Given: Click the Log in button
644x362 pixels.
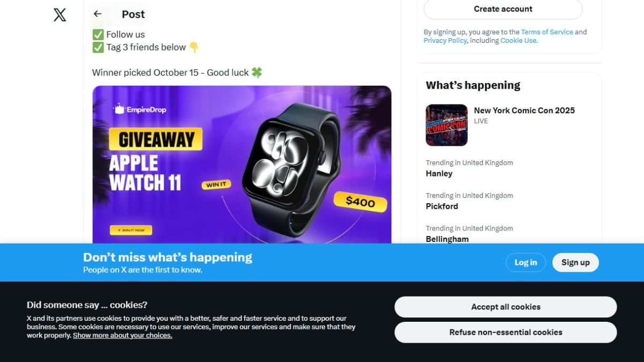Looking at the screenshot, I should (x=525, y=262).
